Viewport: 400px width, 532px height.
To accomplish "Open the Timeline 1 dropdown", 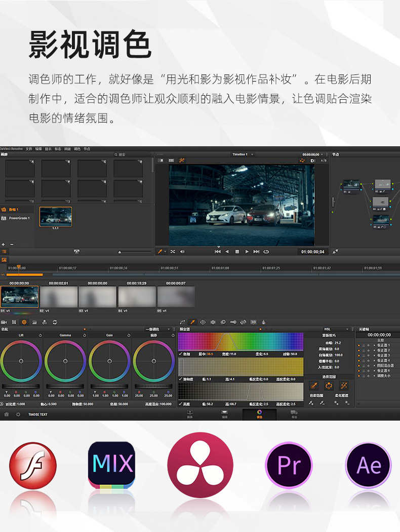I will pos(242,154).
